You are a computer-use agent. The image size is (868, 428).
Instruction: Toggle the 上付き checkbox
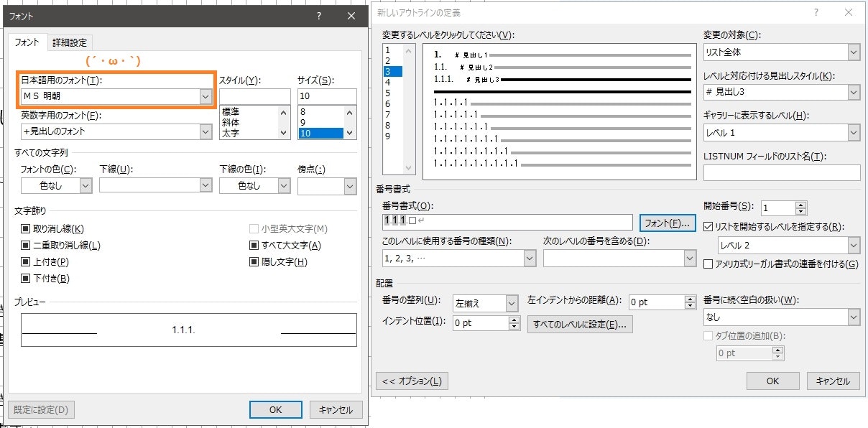(x=27, y=262)
